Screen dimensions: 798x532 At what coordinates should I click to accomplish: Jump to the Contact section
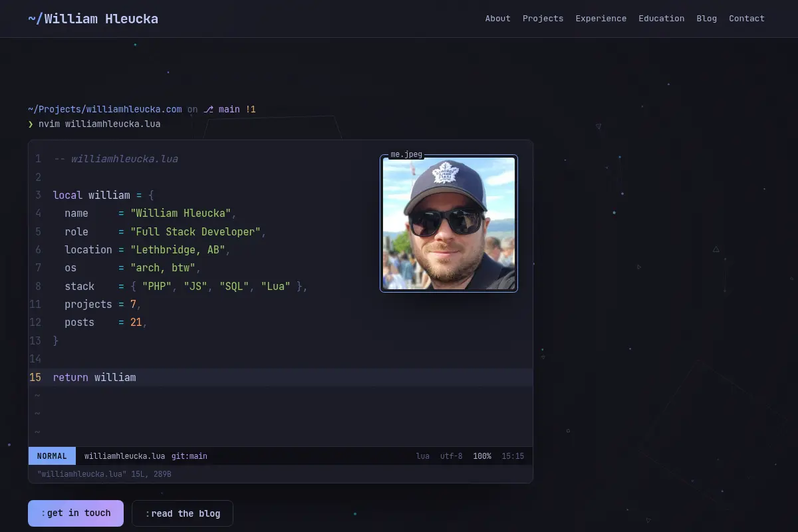(747, 19)
